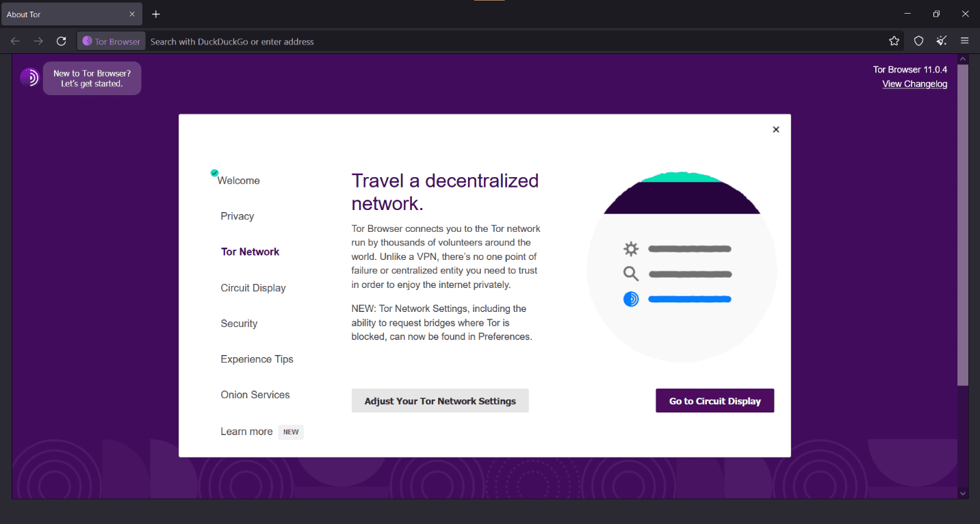Click the heading Travel a decentralized network
The height and width of the screenshot is (524, 980).
click(445, 192)
